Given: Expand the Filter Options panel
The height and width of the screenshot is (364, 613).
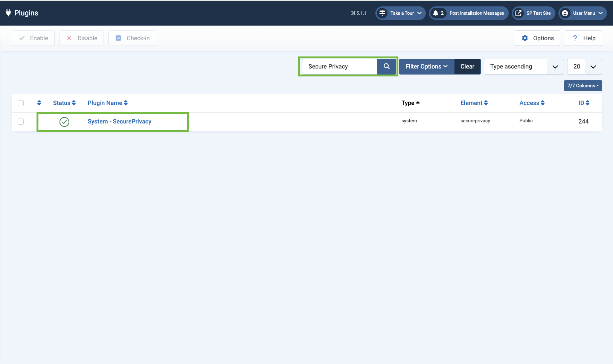Looking at the screenshot, I should (426, 67).
